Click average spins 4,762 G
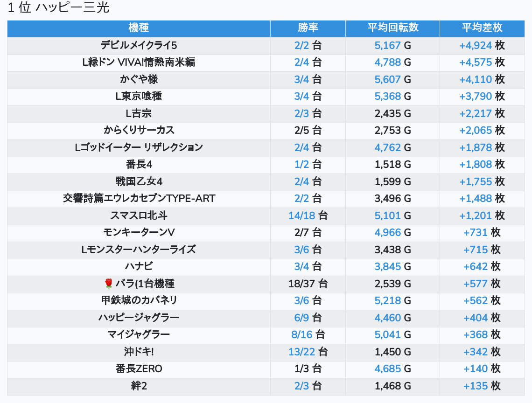 click(x=392, y=147)
